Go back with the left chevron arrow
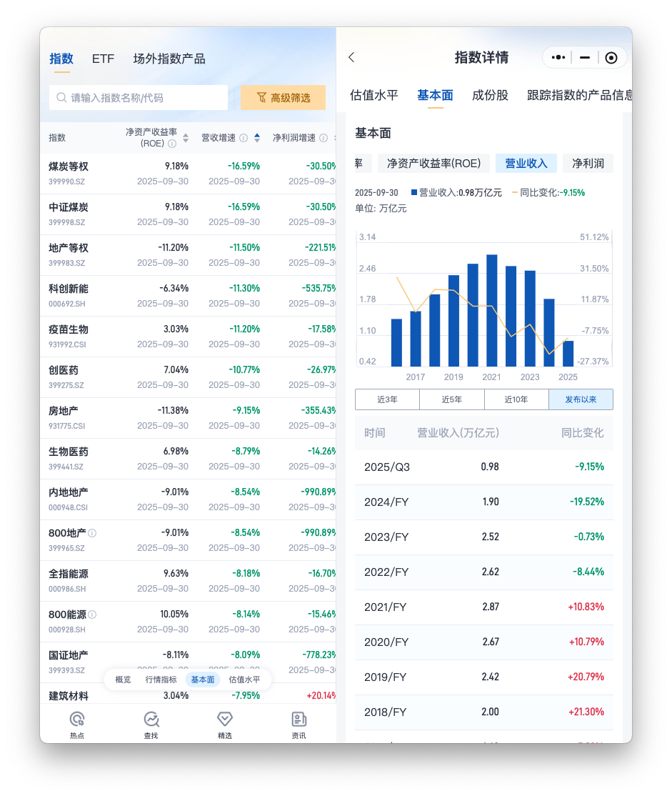672x796 pixels. point(352,57)
